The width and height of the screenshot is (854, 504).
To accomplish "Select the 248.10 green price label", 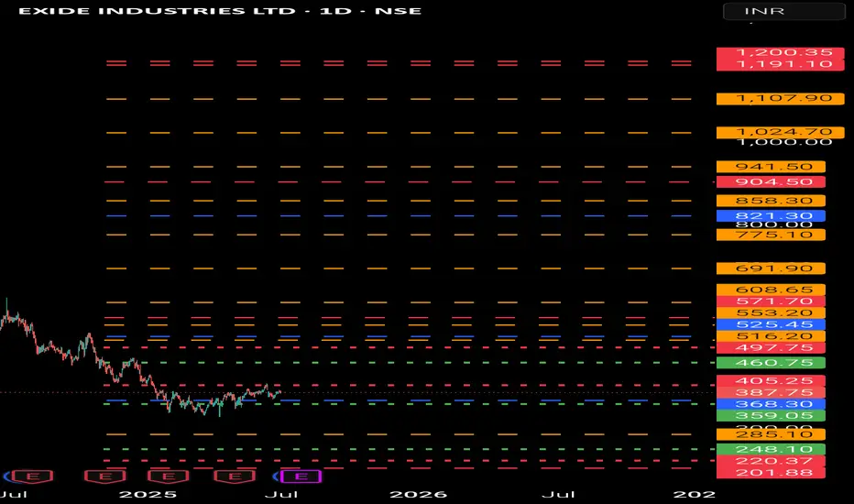I will click(x=771, y=450).
